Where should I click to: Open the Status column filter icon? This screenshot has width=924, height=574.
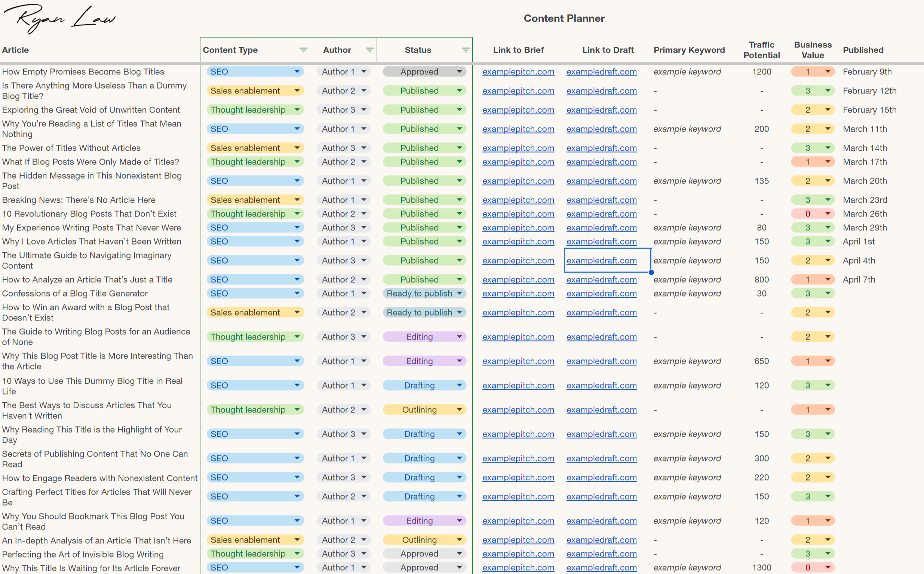466,50
